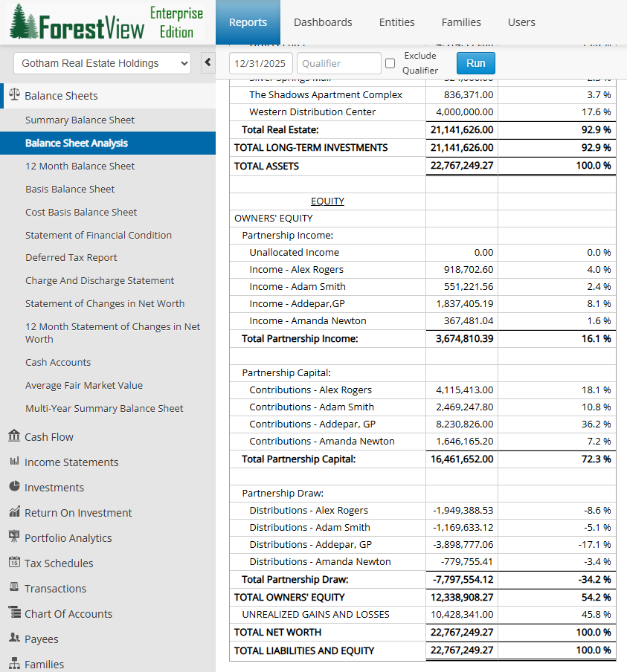627x672 pixels.
Task: Click the Transactions icon in sidebar
Action: point(14,588)
